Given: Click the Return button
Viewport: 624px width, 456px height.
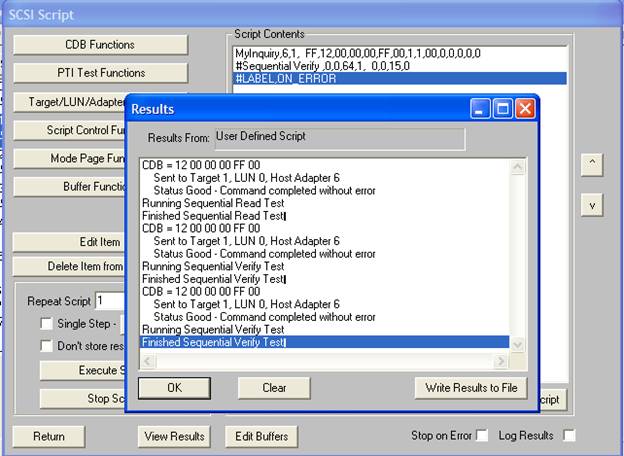Looking at the screenshot, I should click(x=48, y=436).
